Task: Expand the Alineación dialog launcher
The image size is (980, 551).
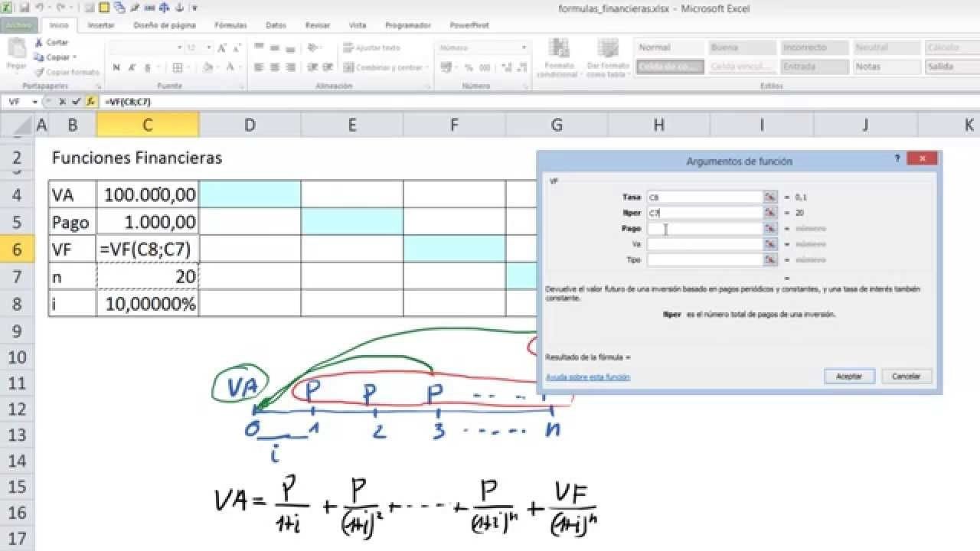Action: pyautogui.click(x=427, y=86)
